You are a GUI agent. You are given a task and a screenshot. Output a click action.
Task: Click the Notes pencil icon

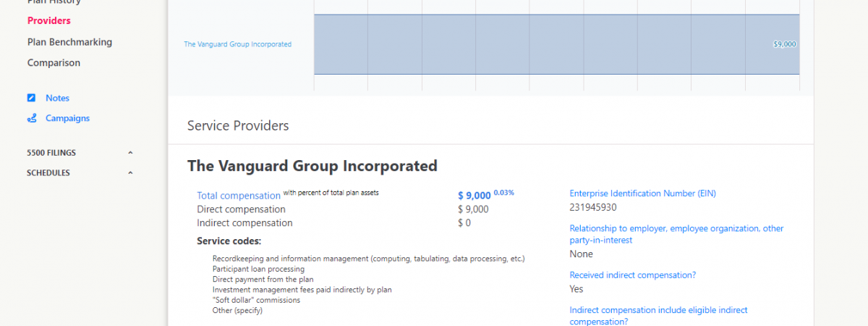tap(31, 98)
